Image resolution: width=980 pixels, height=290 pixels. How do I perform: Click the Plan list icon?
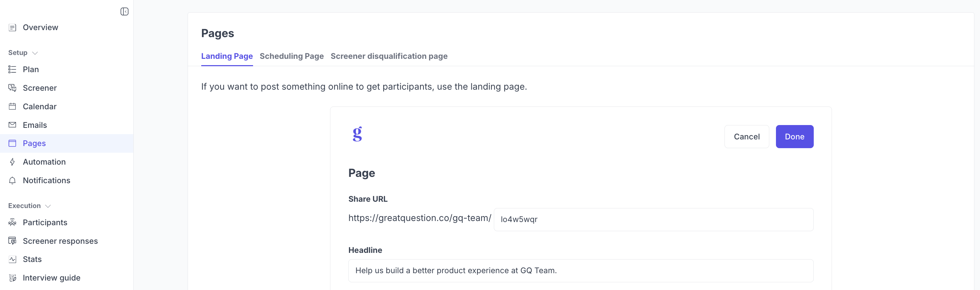[13, 69]
